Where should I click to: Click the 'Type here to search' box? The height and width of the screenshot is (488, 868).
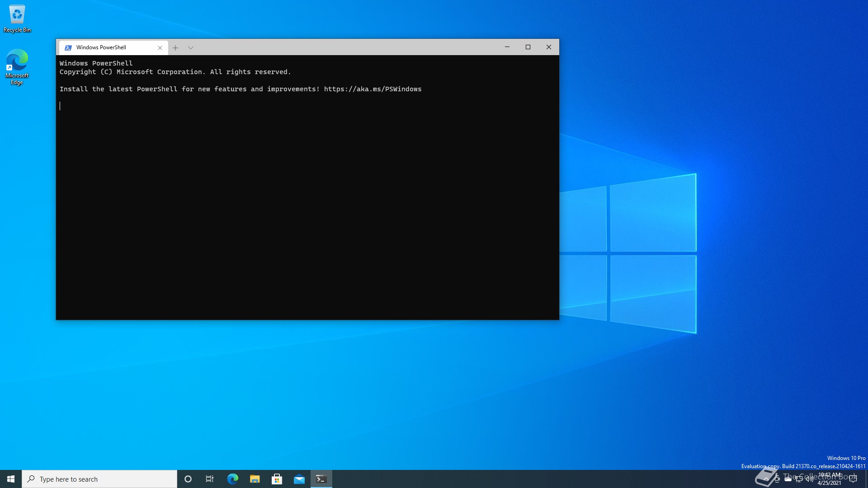[x=99, y=479]
